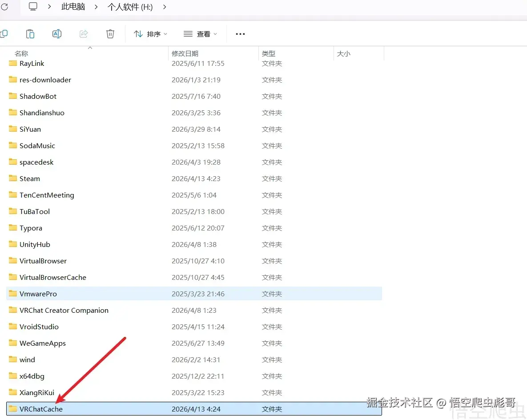Select the VirtualBrowser folder
This screenshot has height=420, width=527.
pos(194,261)
